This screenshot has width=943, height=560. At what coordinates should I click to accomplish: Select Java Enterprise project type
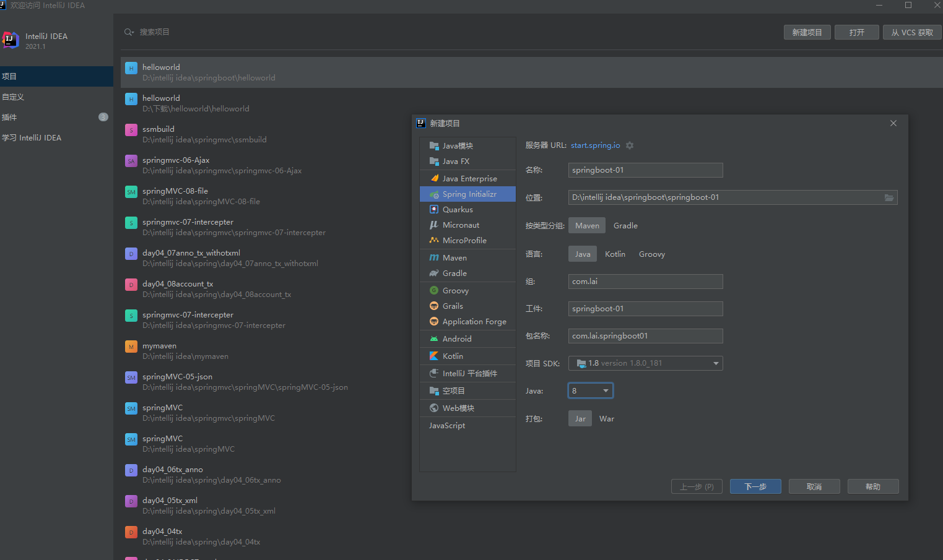coord(467,179)
